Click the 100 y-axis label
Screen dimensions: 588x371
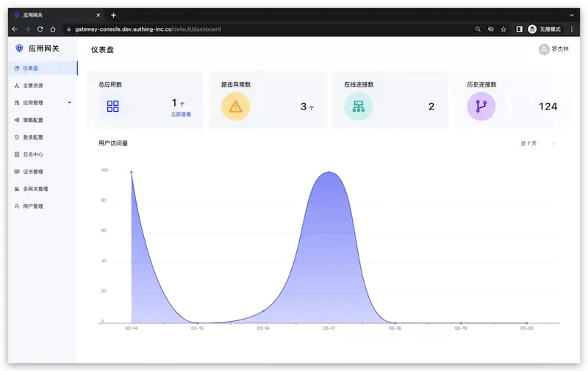[x=104, y=170]
